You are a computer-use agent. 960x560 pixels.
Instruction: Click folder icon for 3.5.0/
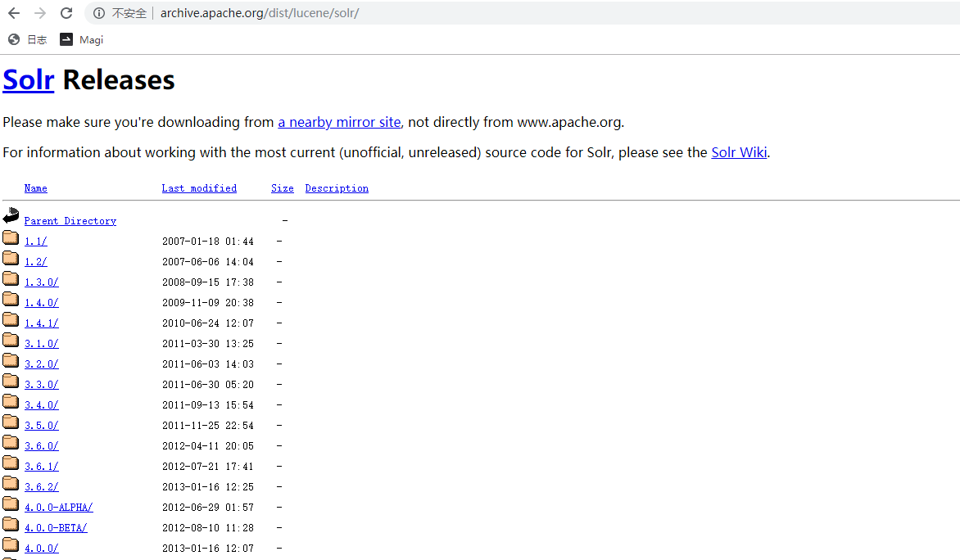(11, 422)
